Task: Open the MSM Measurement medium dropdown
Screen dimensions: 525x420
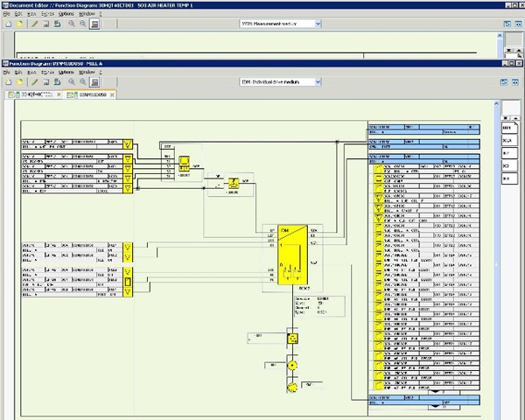Action: (x=318, y=24)
